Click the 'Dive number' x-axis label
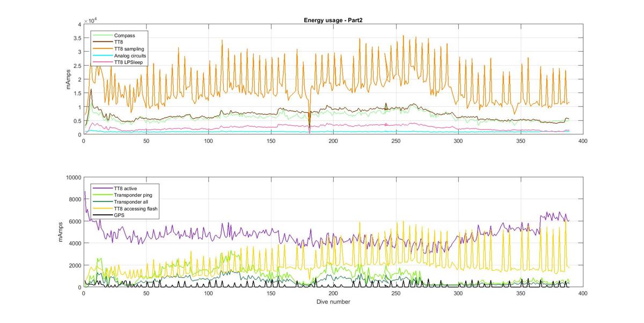 click(x=333, y=302)
